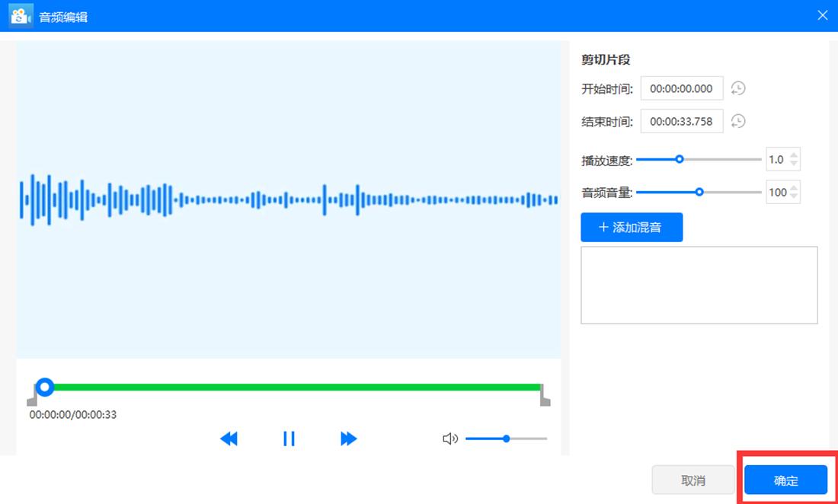The image size is (838, 504).
Task: Toggle playback with the pause control
Action: coord(289,439)
